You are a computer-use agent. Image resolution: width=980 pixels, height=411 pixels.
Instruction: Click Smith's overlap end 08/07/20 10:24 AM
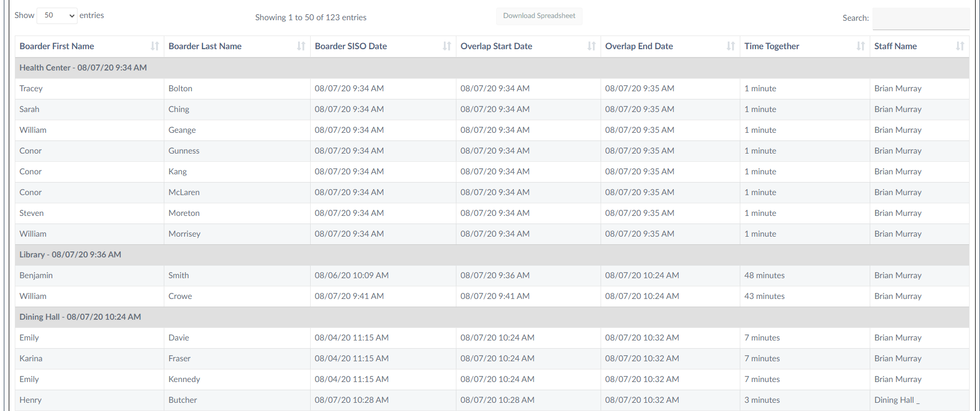[642, 275]
